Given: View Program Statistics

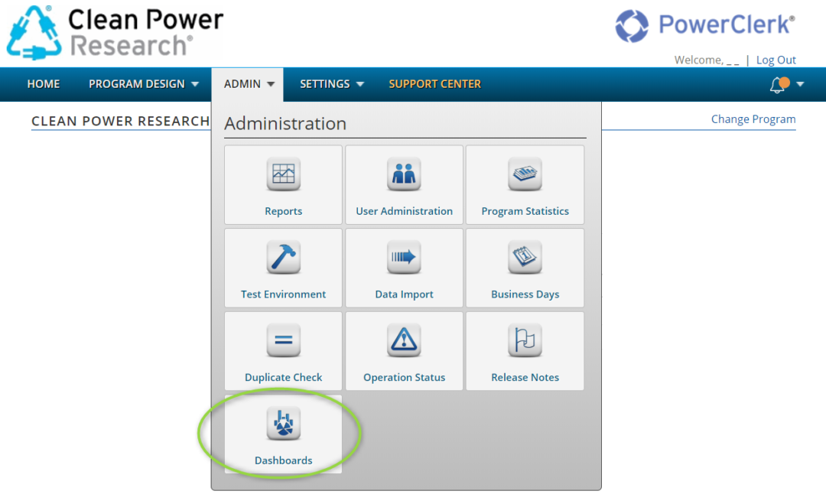Looking at the screenshot, I should point(525,184).
